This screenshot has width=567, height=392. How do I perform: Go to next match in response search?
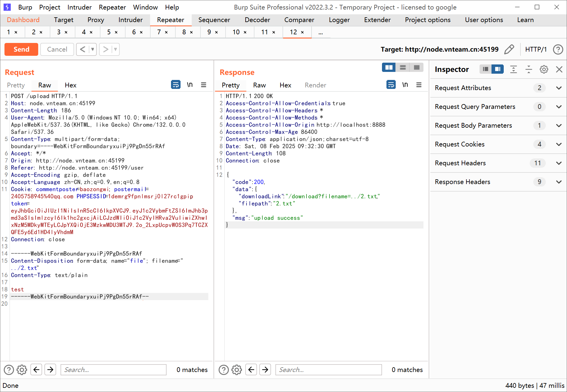click(x=265, y=370)
